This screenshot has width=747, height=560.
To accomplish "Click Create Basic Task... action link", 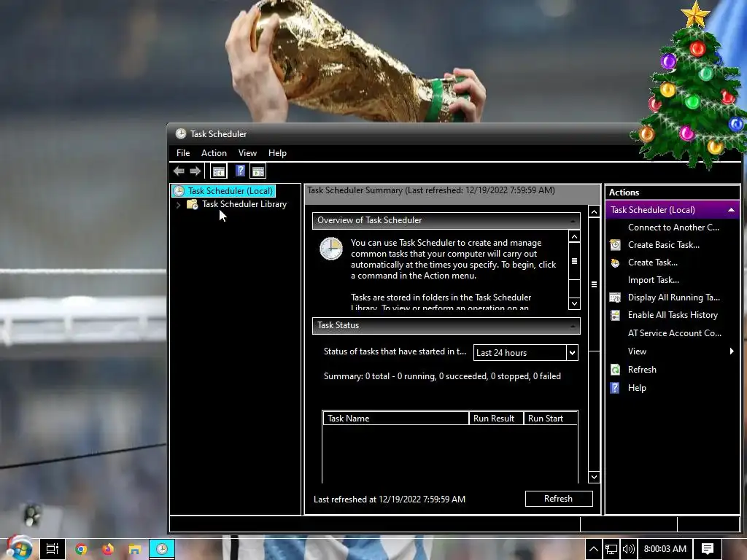I will pos(664,245).
